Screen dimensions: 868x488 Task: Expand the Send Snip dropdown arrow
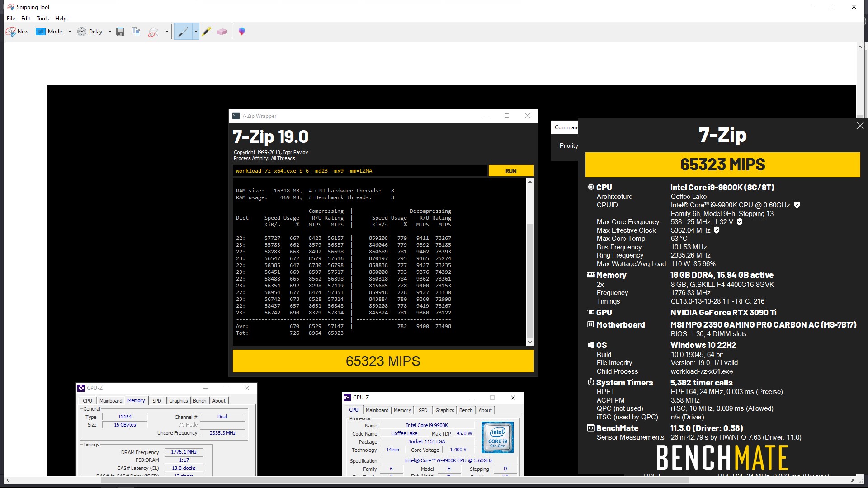coord(167,32)
